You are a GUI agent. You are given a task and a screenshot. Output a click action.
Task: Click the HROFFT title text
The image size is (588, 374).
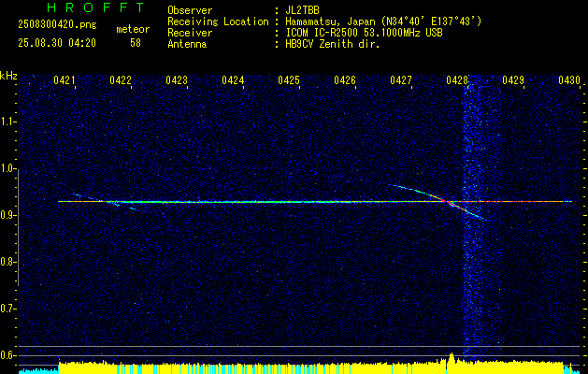(x=95, y=7)
